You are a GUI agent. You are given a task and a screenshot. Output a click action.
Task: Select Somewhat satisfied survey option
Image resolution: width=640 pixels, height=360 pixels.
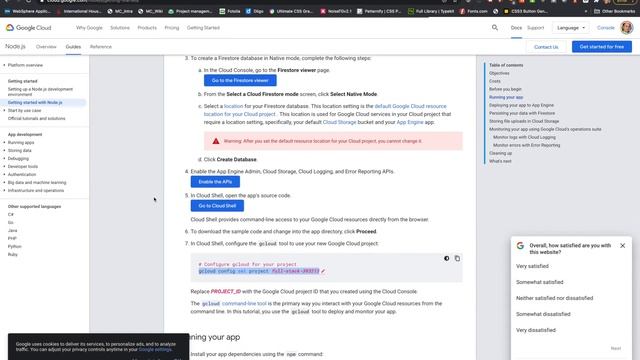pyautogui.click(x=540, y=282)
